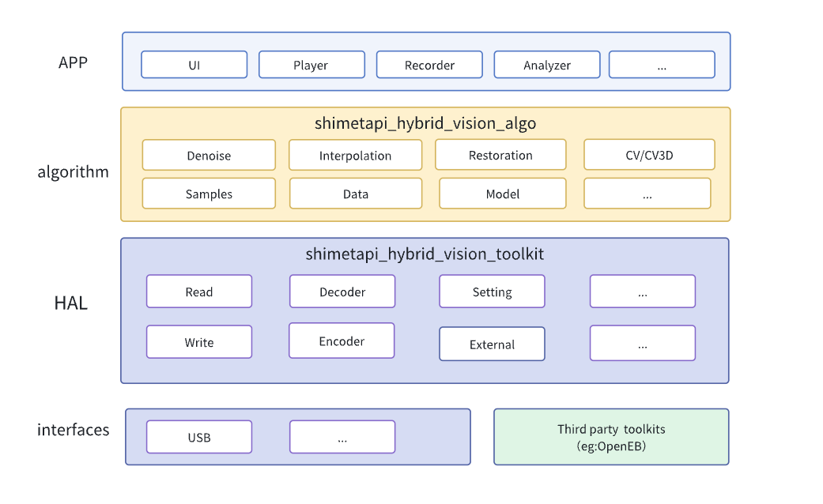Image resolution: width=823 pixels, height=504 pixels.
Task: Select the Encoder box
Action: click(342, 340)
